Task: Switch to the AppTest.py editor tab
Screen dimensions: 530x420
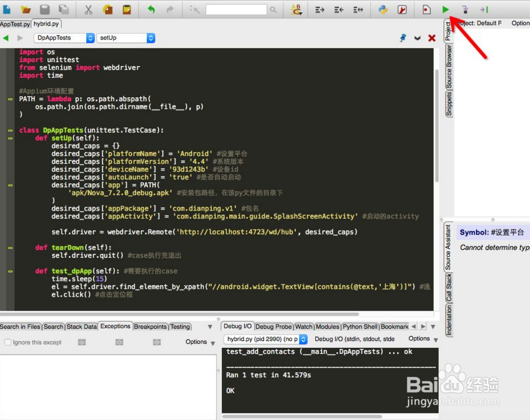Action: pyautogui.click(x=15, y=24)
